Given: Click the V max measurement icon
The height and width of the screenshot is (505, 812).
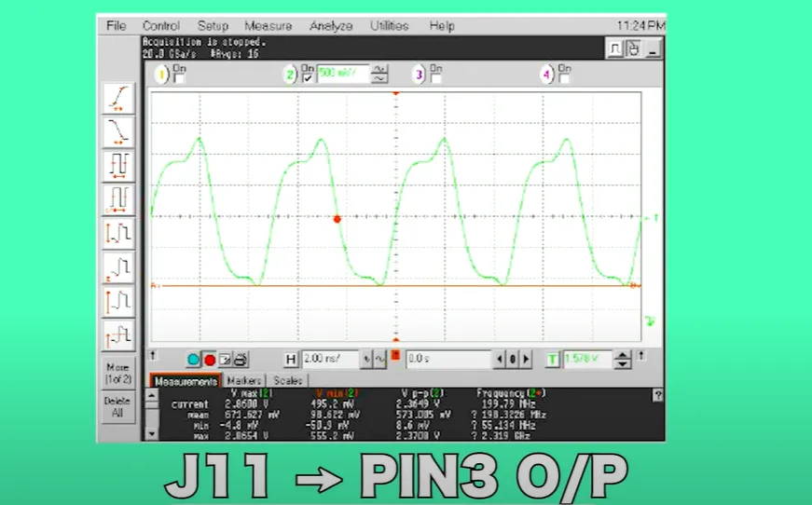Looking at the screenshot, I should (118, 302).
